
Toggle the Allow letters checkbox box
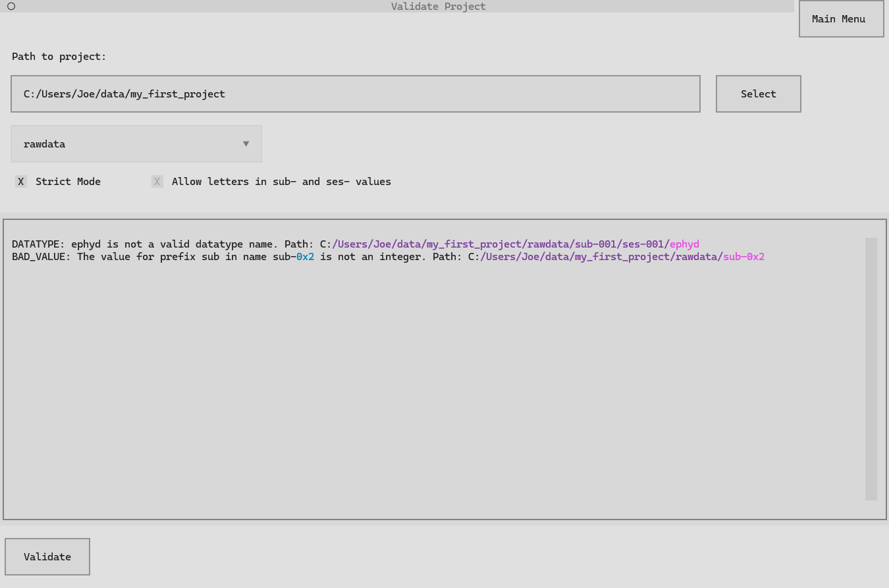pyautogui.click(x=157, y=182)
